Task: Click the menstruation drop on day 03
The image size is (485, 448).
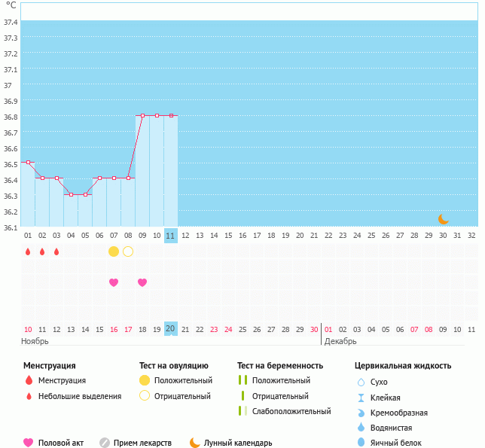Action: pyautogui.click(x=56, y=251)
